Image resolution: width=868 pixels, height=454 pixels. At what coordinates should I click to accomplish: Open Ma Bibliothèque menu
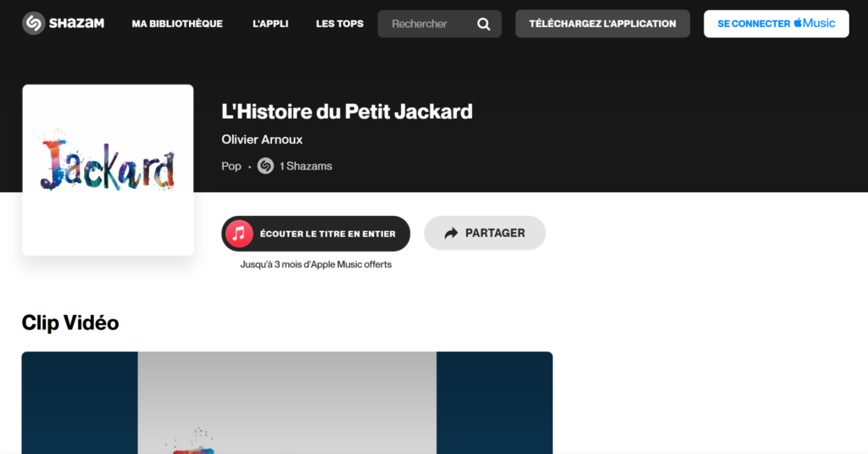(x=177, y=24)
